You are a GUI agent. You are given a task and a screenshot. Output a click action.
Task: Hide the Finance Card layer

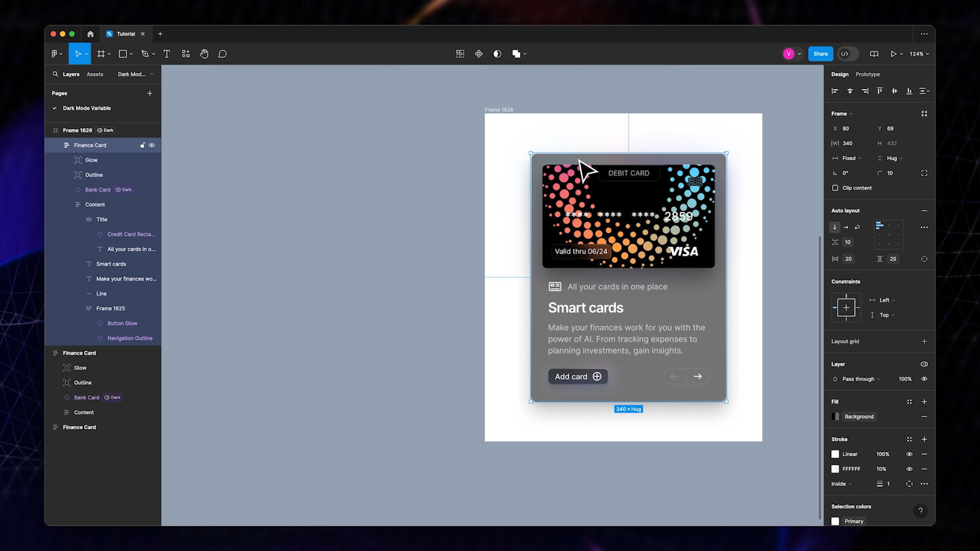pyautogui.click(x=152, y=145)
